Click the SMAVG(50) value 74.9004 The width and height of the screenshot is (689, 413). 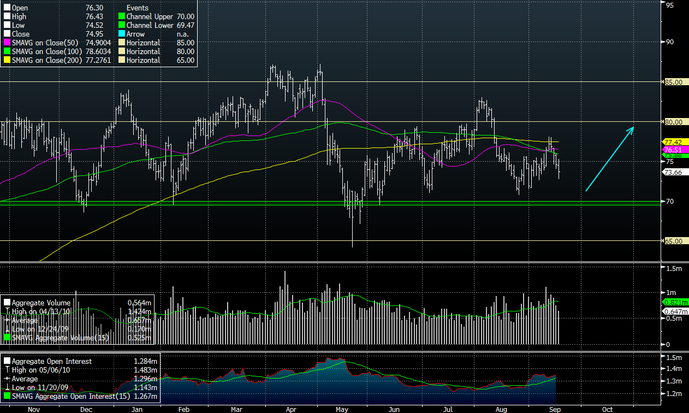98,43
